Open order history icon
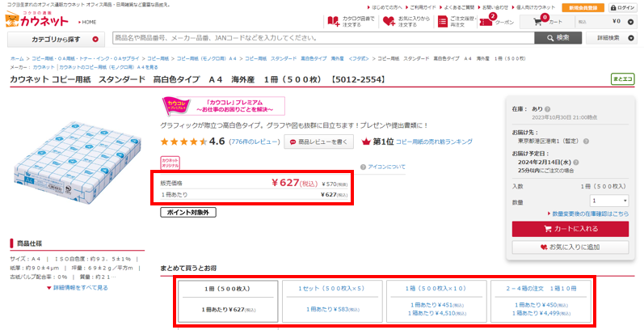 442,21
